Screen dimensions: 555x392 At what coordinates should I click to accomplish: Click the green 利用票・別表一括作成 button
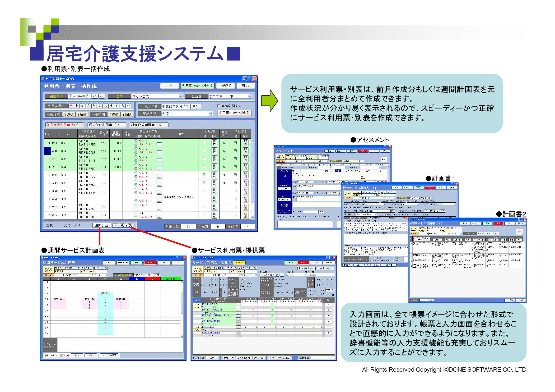(x=197, y=86)
